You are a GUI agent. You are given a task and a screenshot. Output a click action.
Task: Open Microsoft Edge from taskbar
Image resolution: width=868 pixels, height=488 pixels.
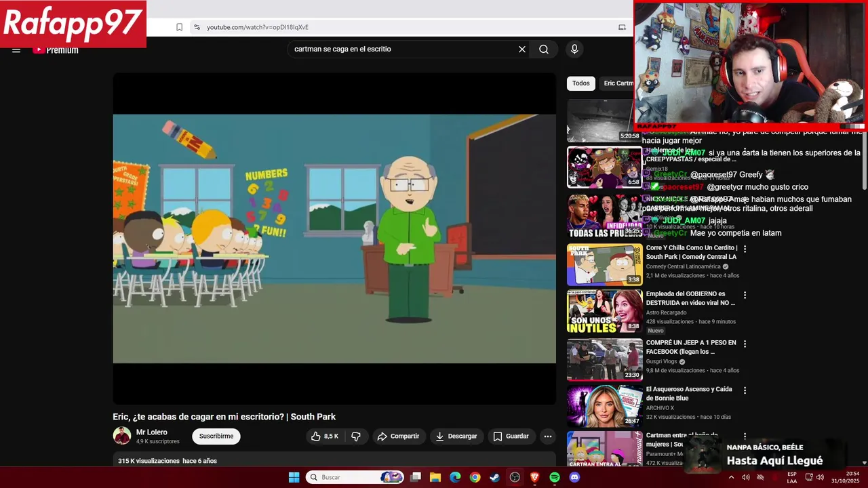pos(455,477)
